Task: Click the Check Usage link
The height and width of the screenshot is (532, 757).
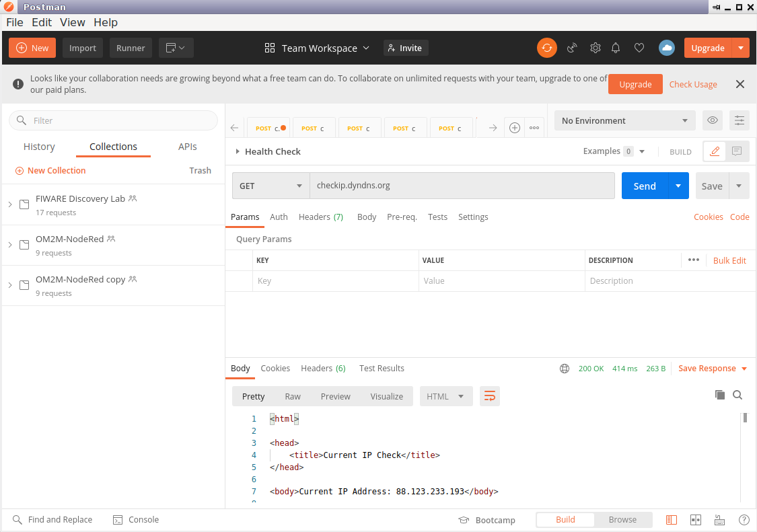Action: (x=693, y=84)
